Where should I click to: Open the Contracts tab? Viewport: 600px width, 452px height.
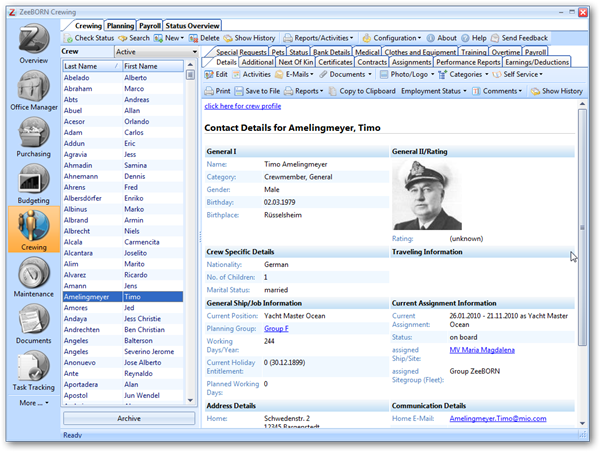coord(372,62)
